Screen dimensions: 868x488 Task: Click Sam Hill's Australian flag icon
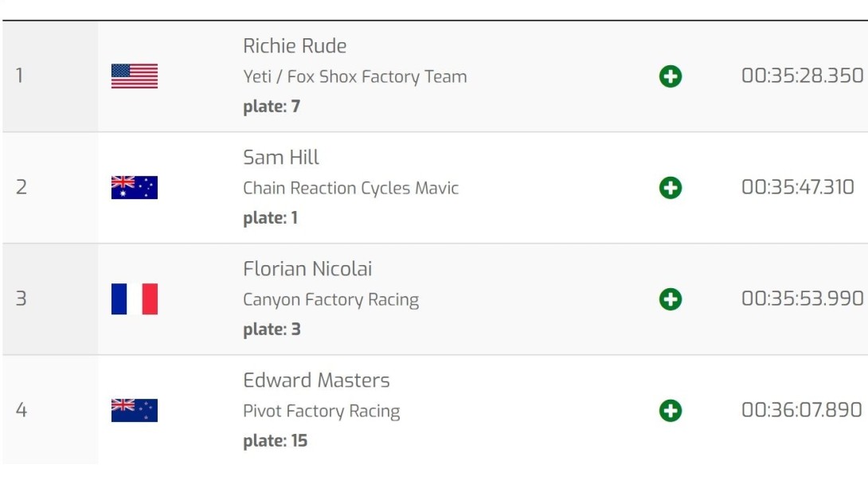tap(135, 188)
